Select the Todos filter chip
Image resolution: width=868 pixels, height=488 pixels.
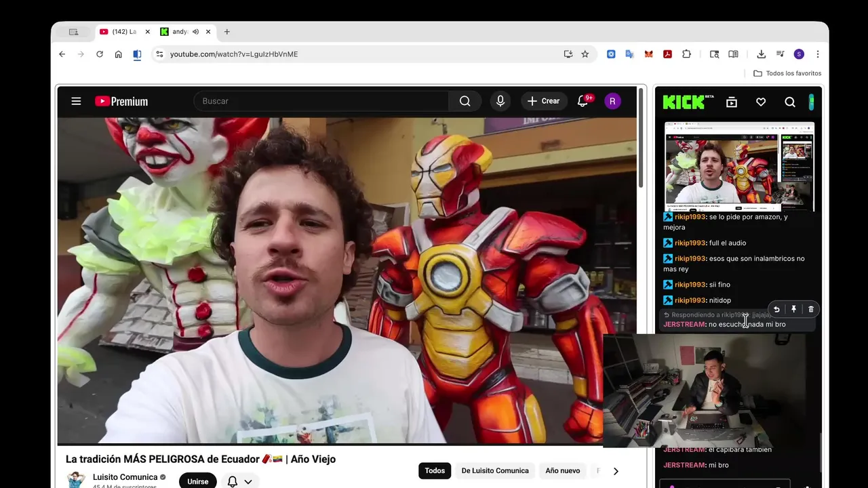point(435,471)
